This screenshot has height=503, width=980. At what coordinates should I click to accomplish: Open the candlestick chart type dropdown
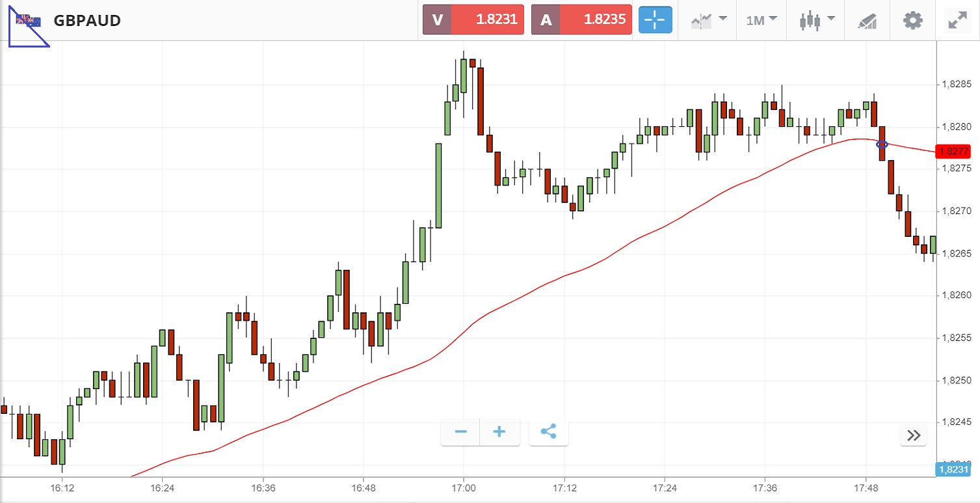point(817,20)
